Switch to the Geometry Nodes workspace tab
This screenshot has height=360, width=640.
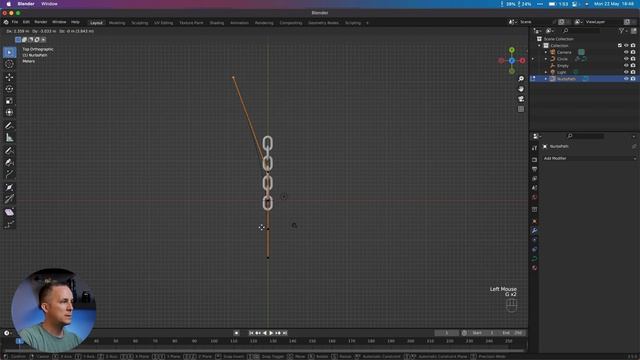323,23
